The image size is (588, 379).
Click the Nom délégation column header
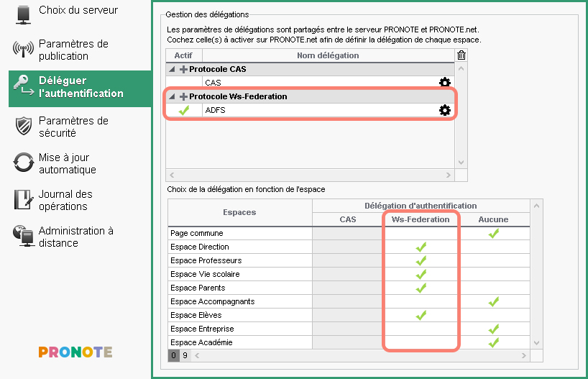[x=328, y=55]
